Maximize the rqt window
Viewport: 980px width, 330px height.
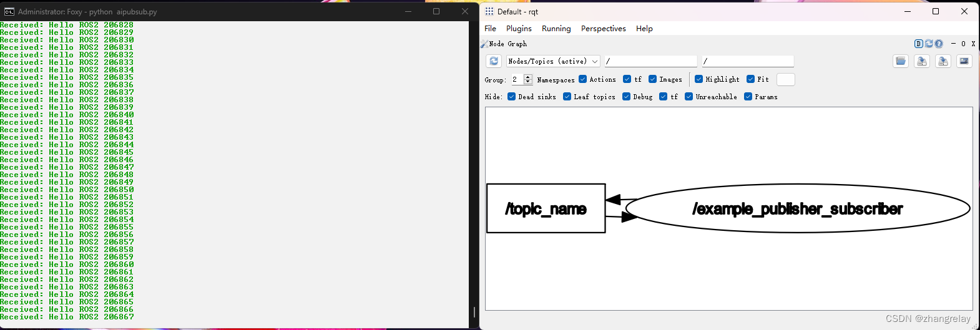point(936,11)
